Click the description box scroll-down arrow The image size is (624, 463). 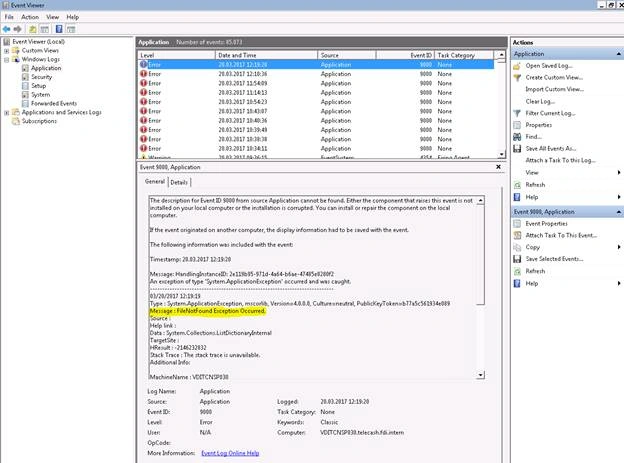tap(481, 375)
